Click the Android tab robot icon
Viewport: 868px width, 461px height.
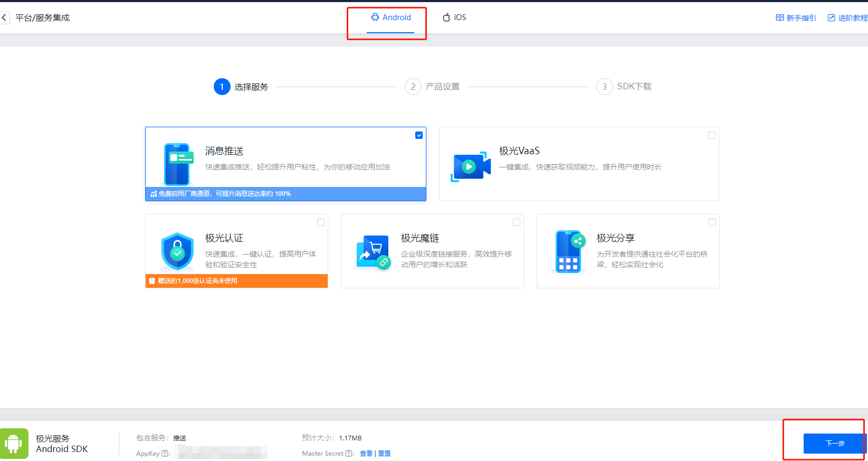click(375, 17)
